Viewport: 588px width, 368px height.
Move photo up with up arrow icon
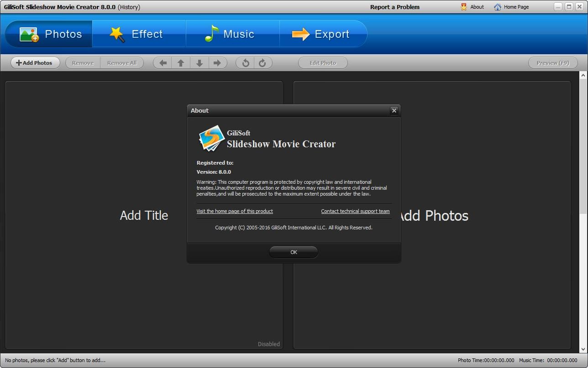[x=181, y=63]
